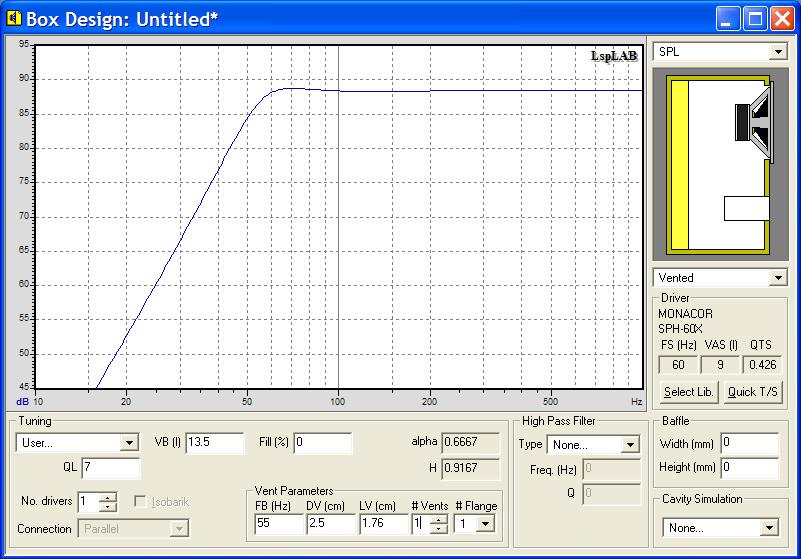Minimize the Box Design window
801x559 pixels.
pyautogui.click(x=727, y=19)
